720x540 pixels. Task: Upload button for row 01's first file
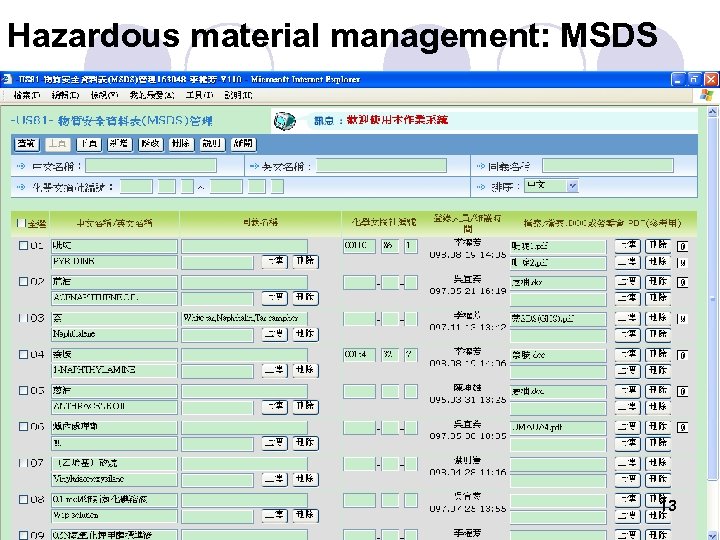(x=628, y=246)
